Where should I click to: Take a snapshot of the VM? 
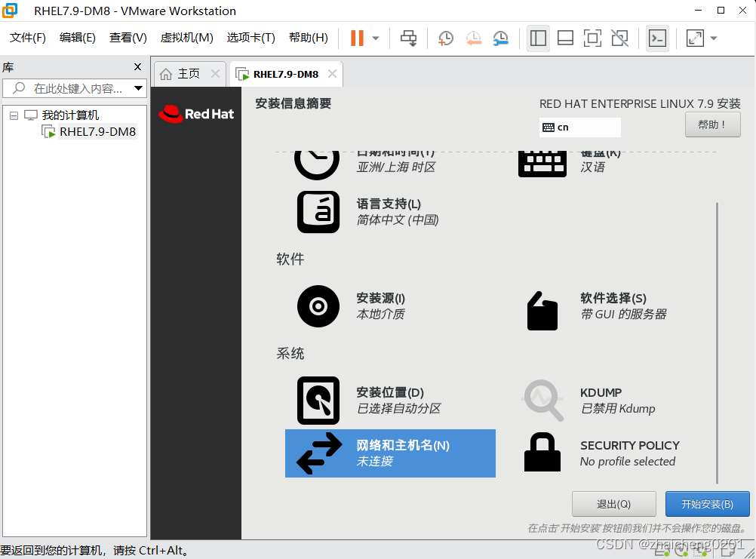445,38
